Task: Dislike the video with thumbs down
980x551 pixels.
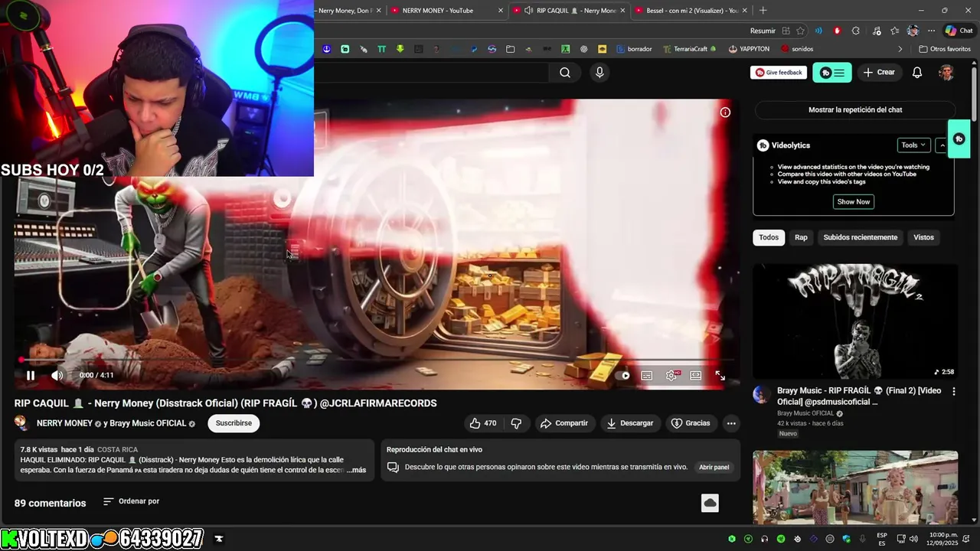Action: pyautogui.click(x=516, y=423)
